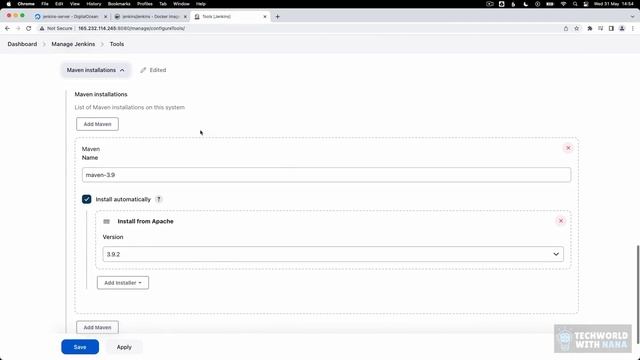Open the Chrome profile avatar icon
The width and height of the screenshot is (640, 360).
tap(622, 28)
